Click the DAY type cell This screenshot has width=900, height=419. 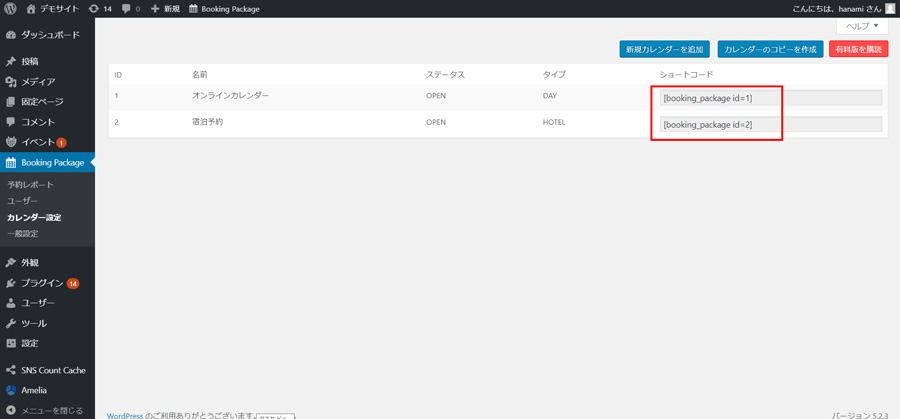549,96
